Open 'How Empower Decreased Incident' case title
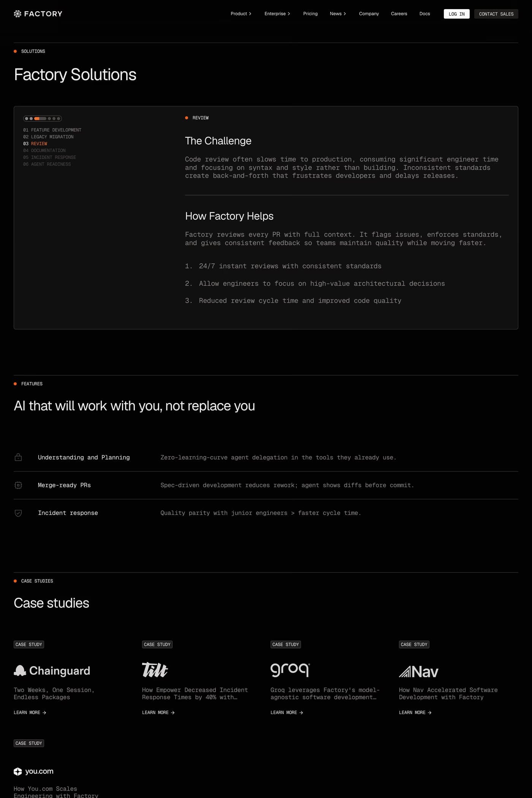This screenshot has width=532, height=798. [195, 693]
